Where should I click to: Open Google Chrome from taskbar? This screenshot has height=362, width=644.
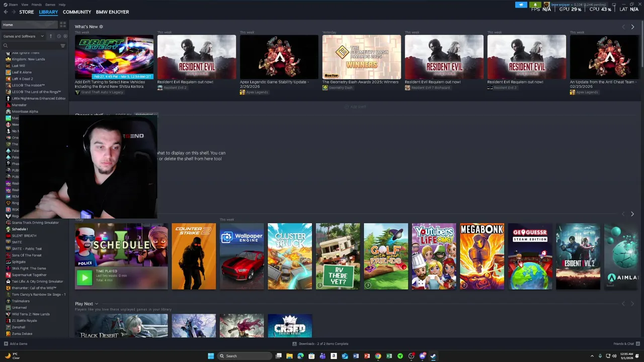point(378,356)
